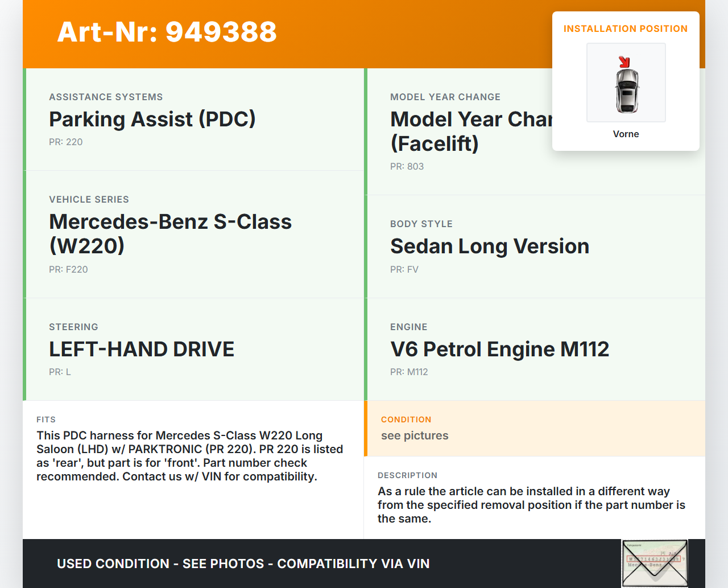Click the INSTALLATION POSITION header
The image size is (728, 588).
(x=625, y=28)
